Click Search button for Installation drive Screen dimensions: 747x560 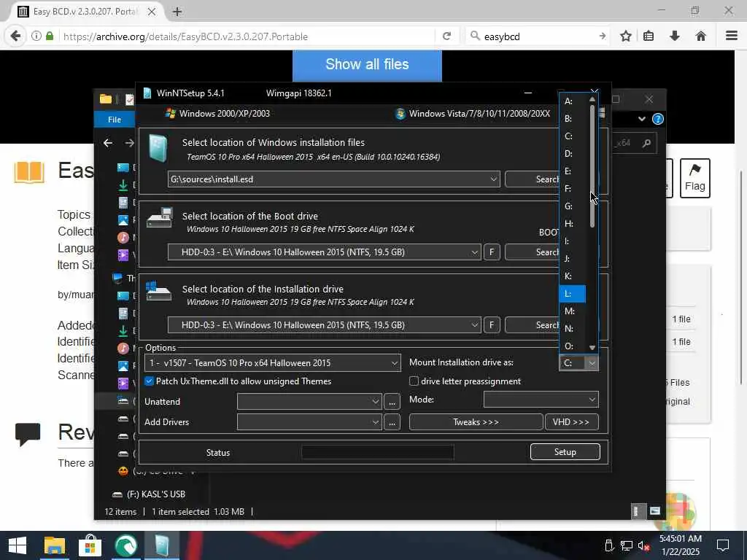[x=532, y=324]
